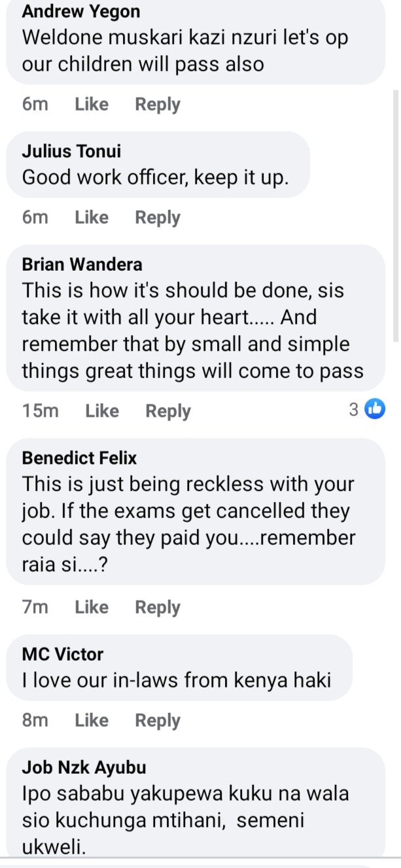Reply to Benedict Felix's comment

(158, 608)
